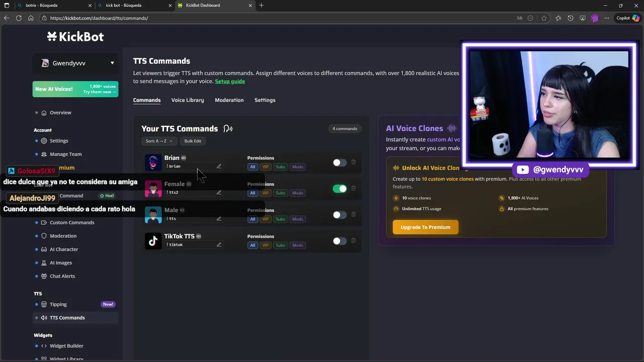
Task: Enable the Brian TTS command toggle
Action: pyautogui.click(x=340, y=162)
